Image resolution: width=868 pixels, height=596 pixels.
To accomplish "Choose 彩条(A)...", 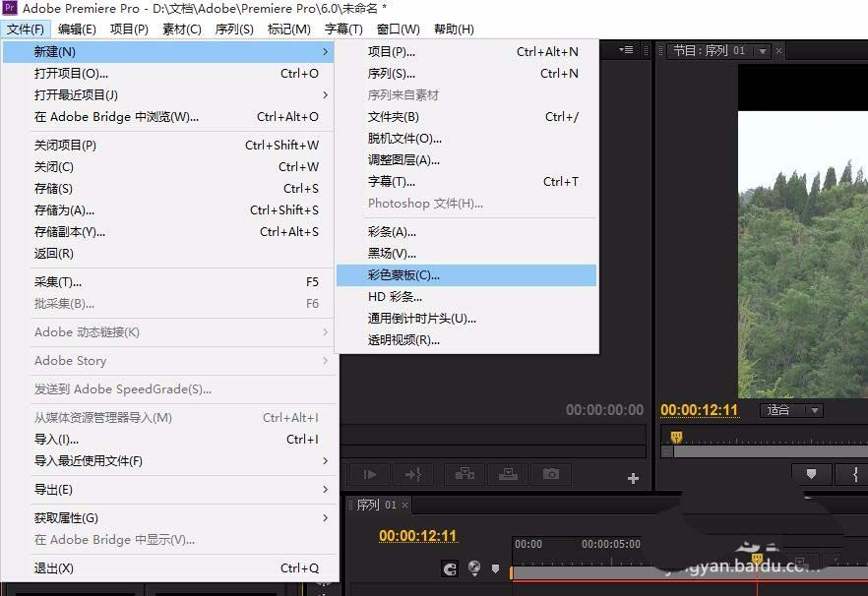I will click(x=466, y=232).
